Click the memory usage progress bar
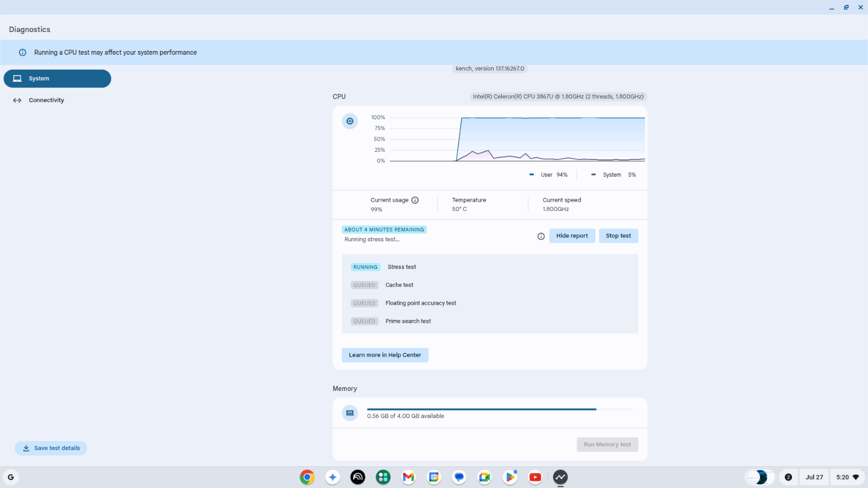Viewport: 868px width, 488px height. tap(500, 409)
